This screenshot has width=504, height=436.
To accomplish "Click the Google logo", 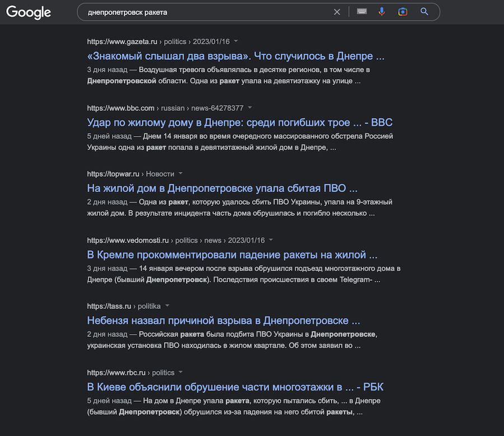I will tap(29, 12).
